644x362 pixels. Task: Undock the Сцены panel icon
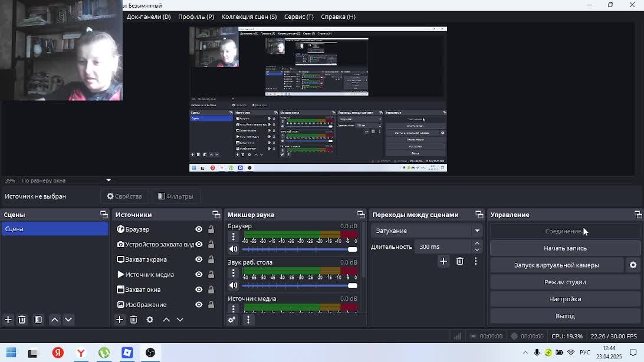[104, 214]
